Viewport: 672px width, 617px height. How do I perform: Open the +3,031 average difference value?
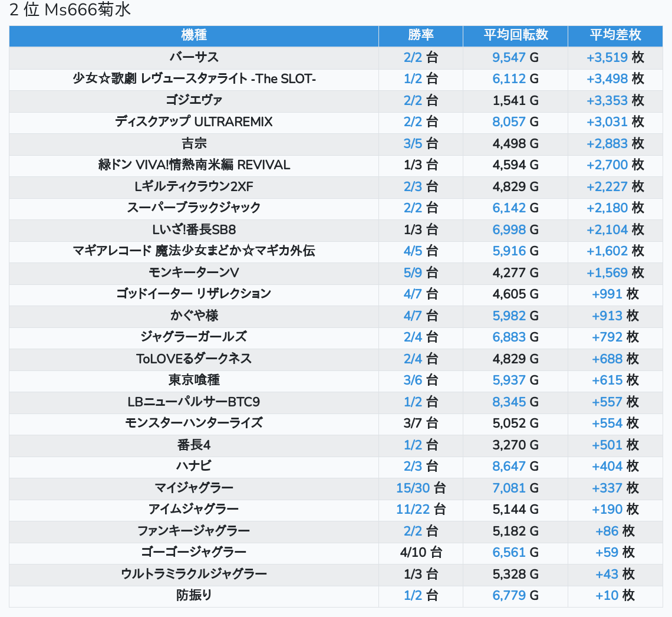[607, 122]
